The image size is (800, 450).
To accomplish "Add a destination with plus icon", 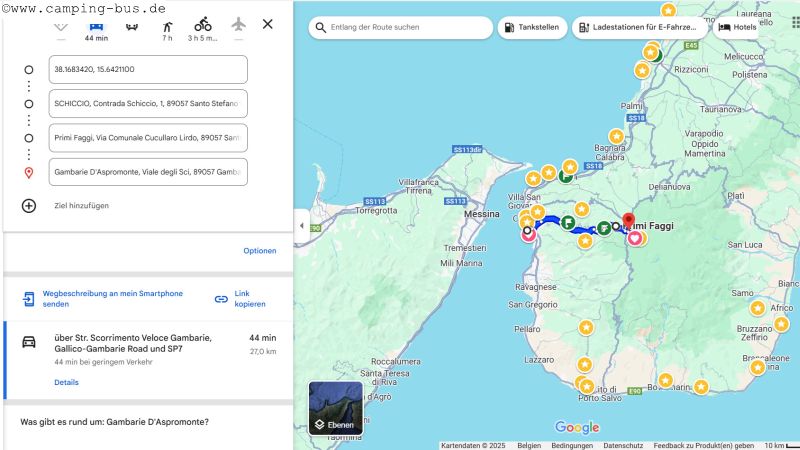I will 29,206.
